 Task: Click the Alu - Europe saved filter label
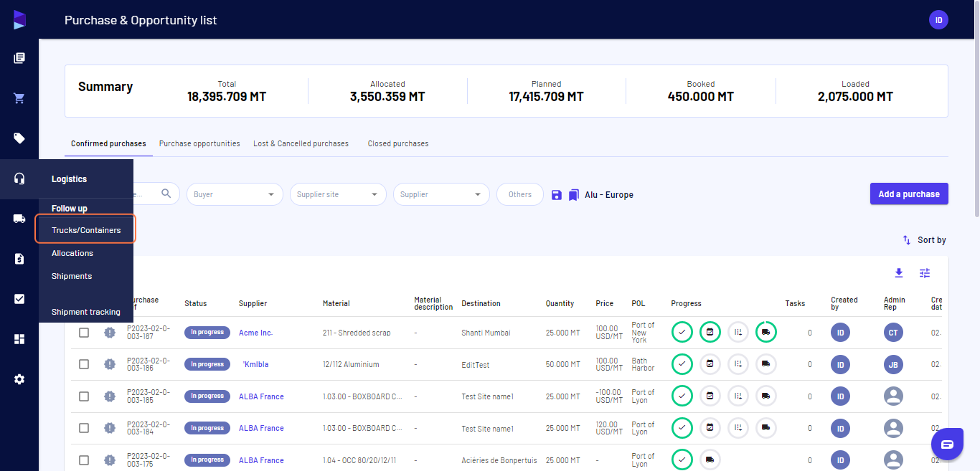pyautogui.click(x=609, y=195)
